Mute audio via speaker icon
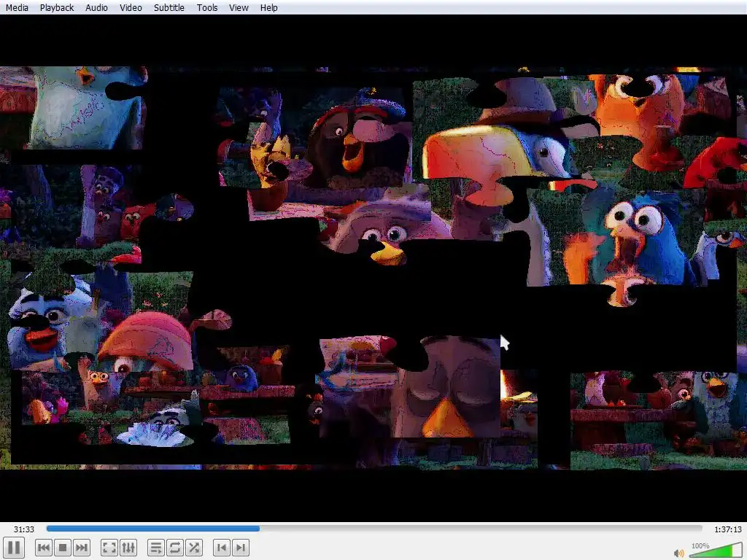Image resolution: width=747 pixels, height=560 pixels. [679, 553]
